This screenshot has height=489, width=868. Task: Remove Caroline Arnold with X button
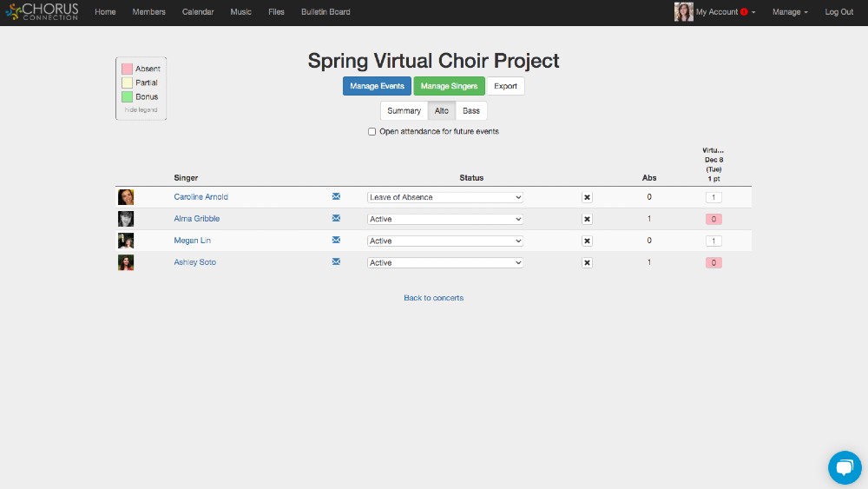pos(587,197)
